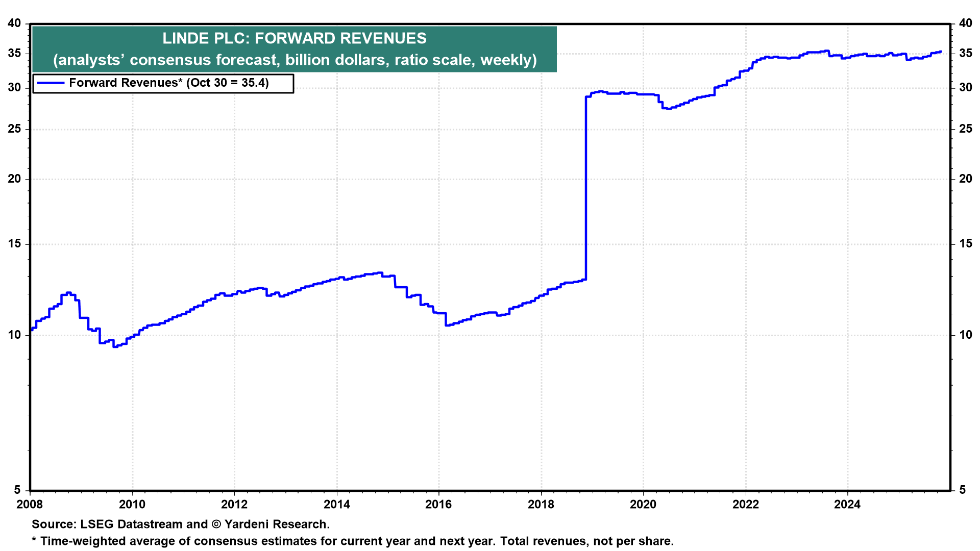Click the 2010 x-axis label
Image resolution: width=980 pixels, height=551 pixels.
point(132,505)
